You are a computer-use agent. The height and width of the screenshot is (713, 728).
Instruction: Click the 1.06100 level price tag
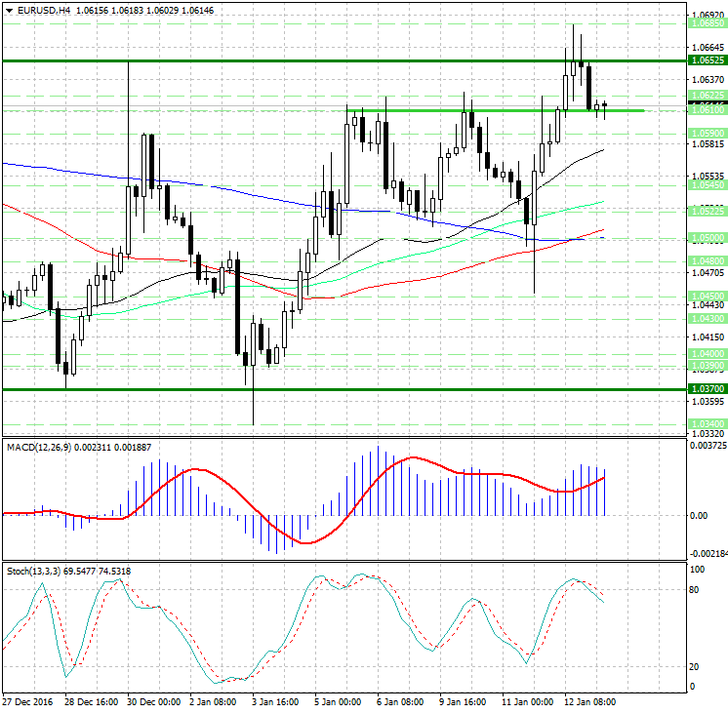(707, 110)
